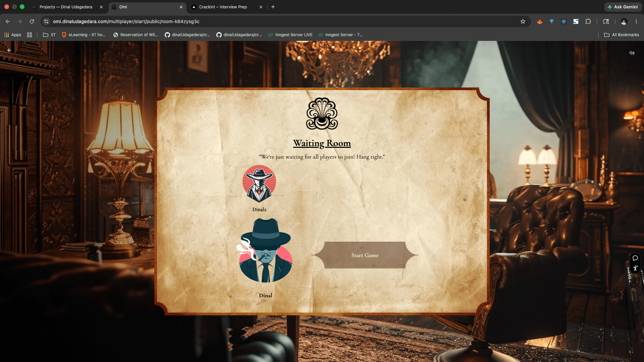Screen dimensions: 644x362
Task: Open the IIT bookmarks folder
Action: [49, 35]
